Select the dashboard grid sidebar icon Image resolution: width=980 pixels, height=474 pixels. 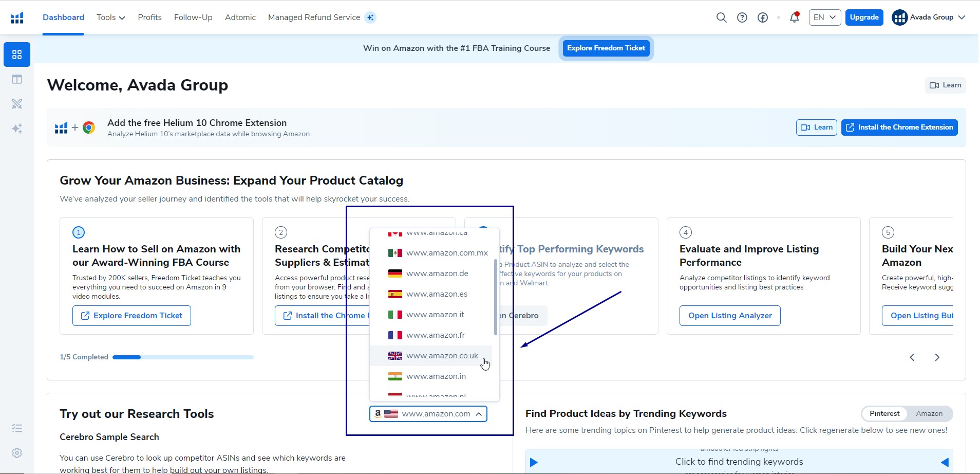[x=17, y=54]
